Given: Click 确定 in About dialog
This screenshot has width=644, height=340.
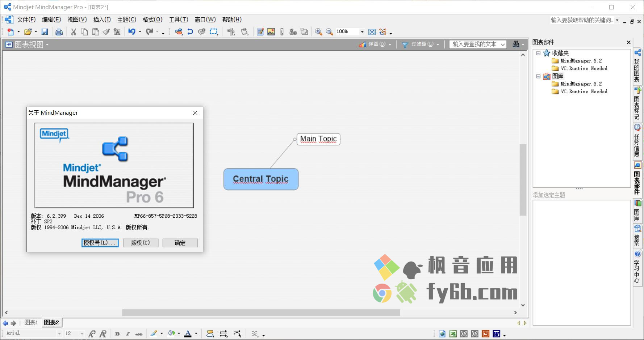Looking at the screenshot, I should pos(180,243).
